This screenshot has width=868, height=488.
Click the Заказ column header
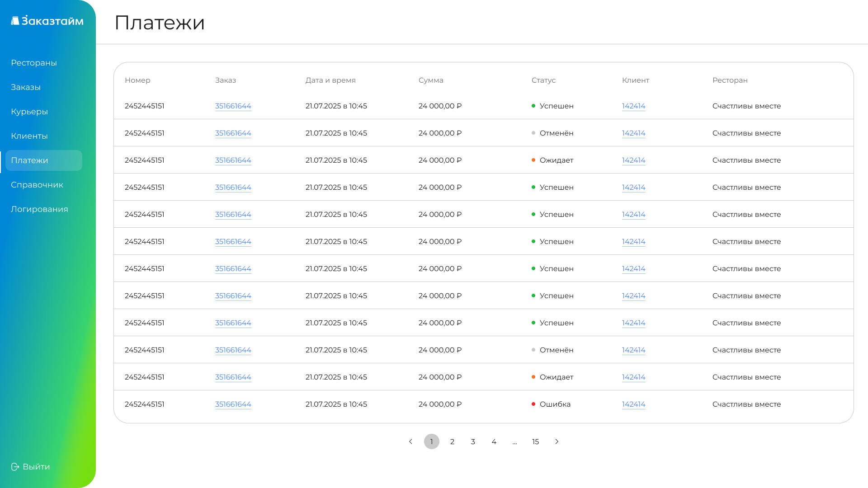(x=226, y=80)
